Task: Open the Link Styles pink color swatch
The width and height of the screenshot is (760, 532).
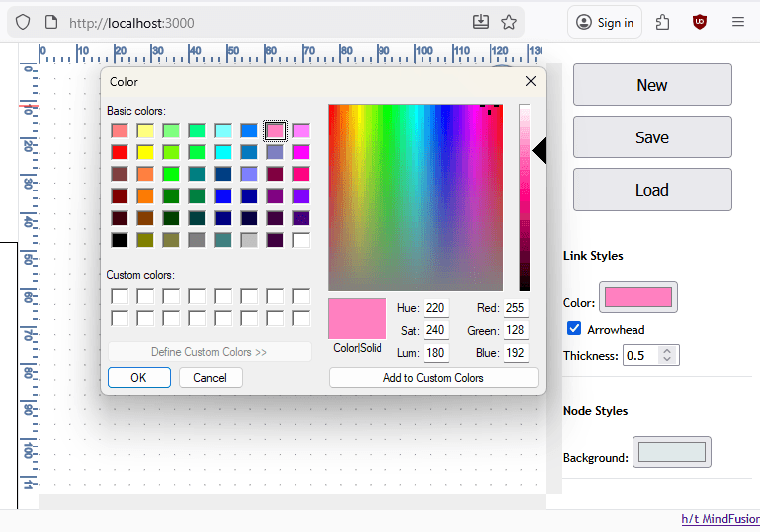Action: [x=638, y=297]
